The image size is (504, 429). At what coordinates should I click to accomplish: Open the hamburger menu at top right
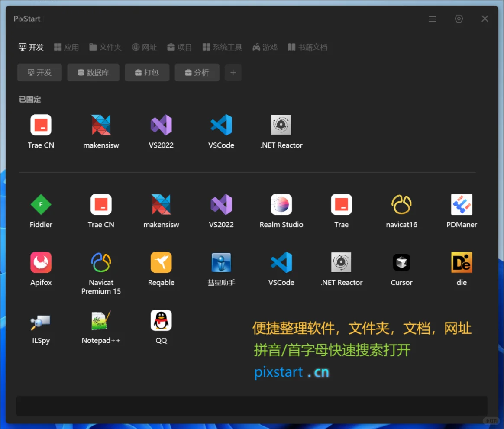point(432,19)
